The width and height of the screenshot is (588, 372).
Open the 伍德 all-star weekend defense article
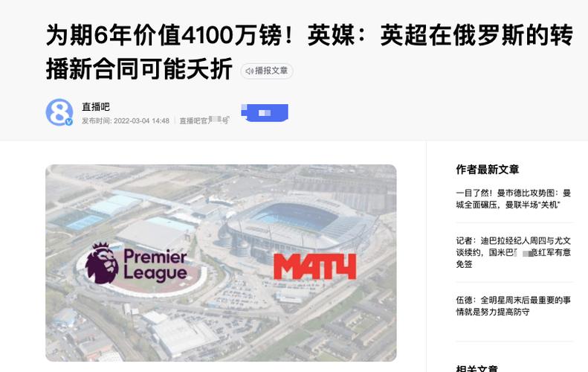coord(514,306)
